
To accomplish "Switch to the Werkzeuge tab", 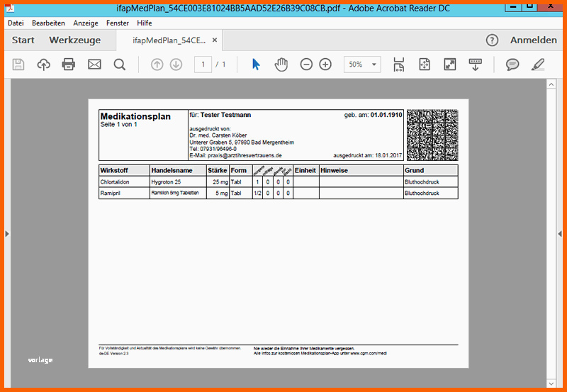I will point(75,40).
